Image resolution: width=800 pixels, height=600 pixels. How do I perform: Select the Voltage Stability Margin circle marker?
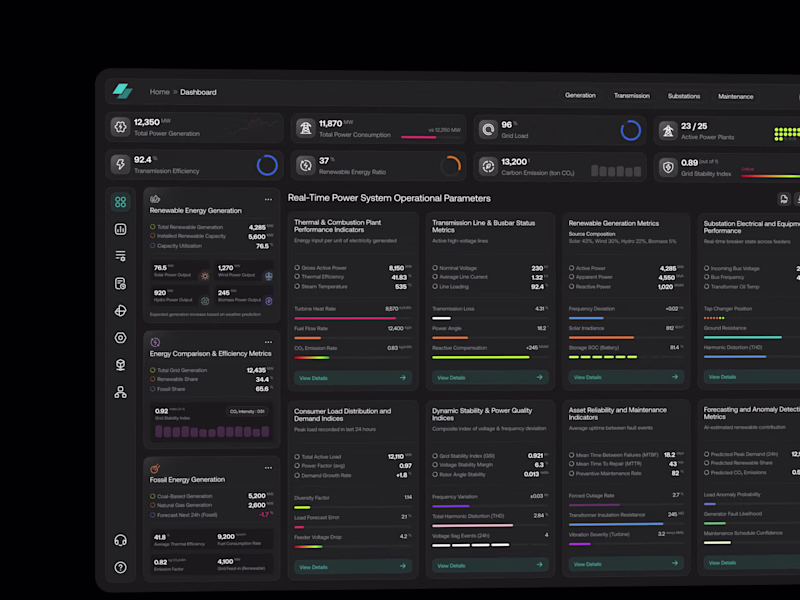(435, 465)
